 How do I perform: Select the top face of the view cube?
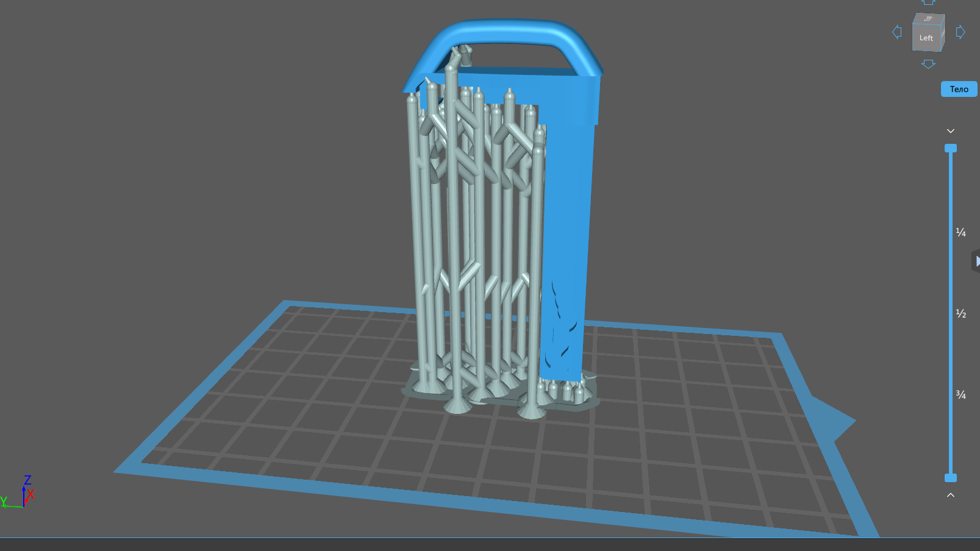coord(929,19)
